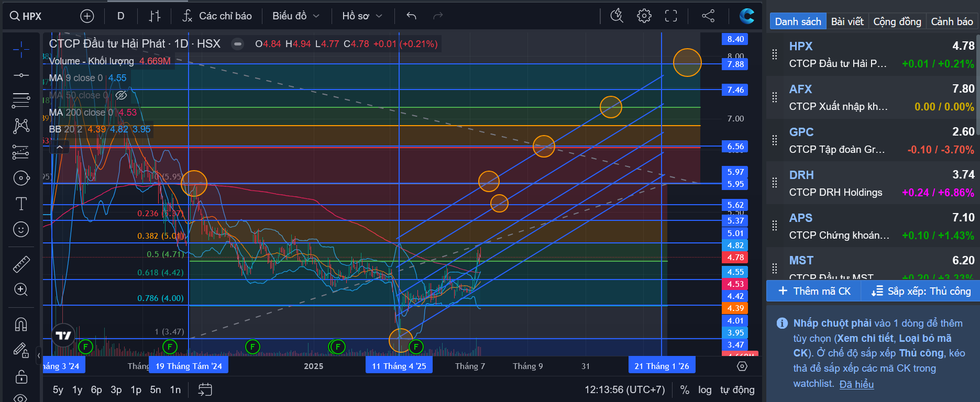Select the crosshair cursor tool
Screen dimensions: 980x402
pos(21,50)
